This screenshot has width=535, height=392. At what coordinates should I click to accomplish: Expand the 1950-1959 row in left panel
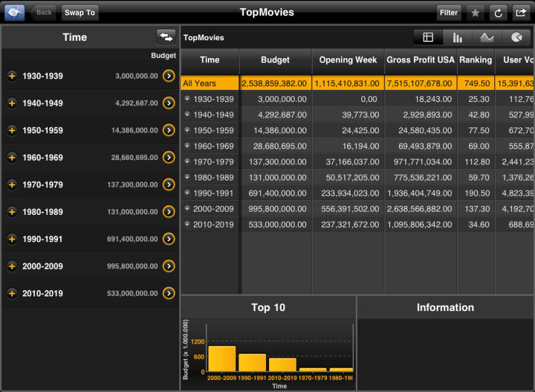tap(11, 130)
